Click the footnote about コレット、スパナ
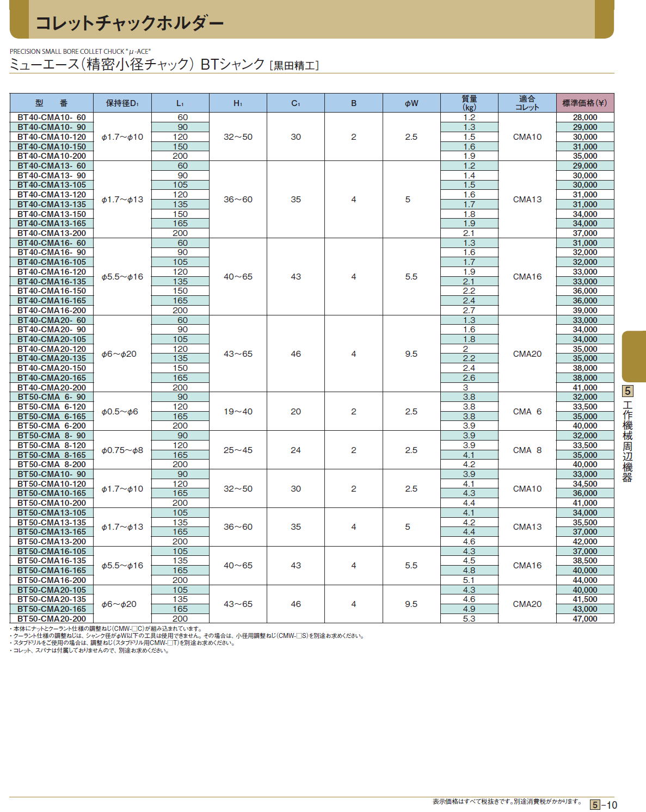The width and height of the screenshot is (646, 812). pyautogui.click(x=90, y=650)
